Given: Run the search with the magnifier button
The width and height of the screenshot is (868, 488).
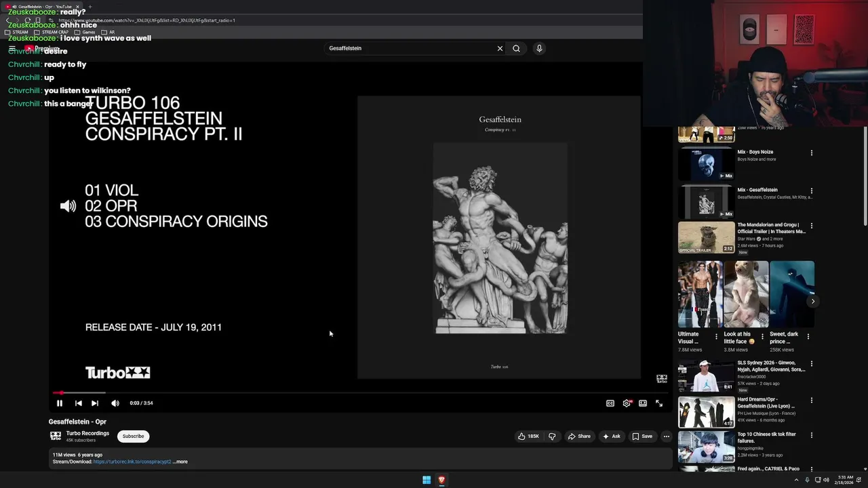Looking at the screenshot, I should (x=516, y=48).
